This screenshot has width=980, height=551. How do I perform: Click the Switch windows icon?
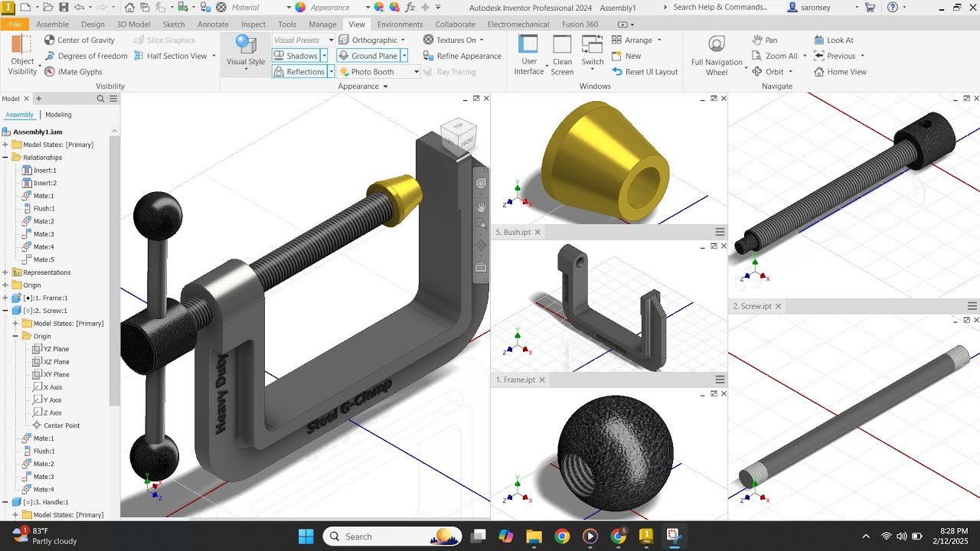(593, 52)
